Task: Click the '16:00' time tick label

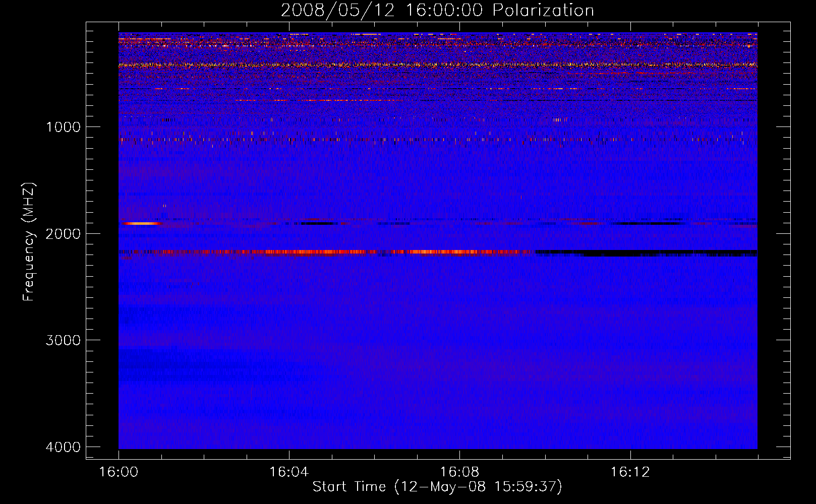Action: coord(119,472)
